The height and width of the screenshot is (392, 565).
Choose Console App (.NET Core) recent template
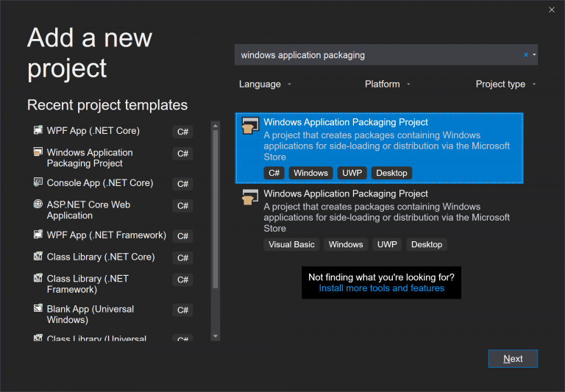113,183
